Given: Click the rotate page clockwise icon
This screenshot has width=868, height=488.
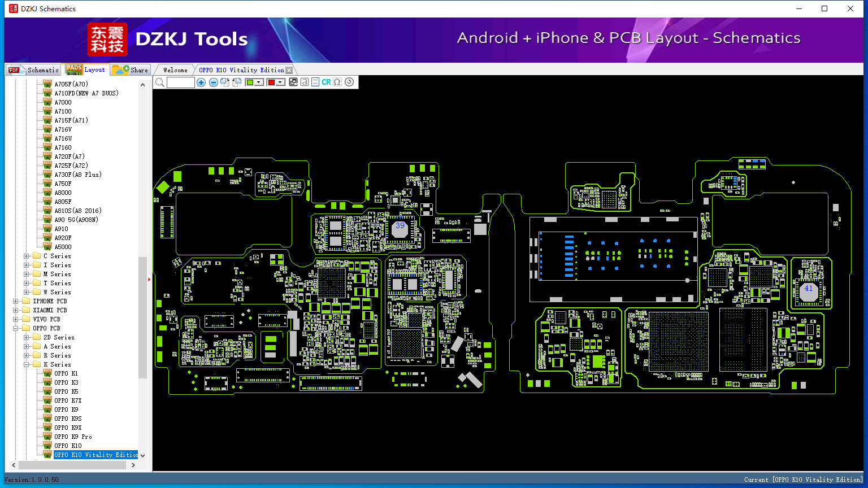Looking at the screenshot, I should pyautogui.click(x=225, y=82).
